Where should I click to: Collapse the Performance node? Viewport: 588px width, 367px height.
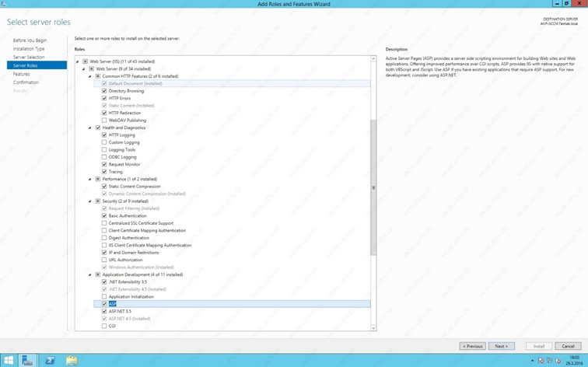[90, 179]
